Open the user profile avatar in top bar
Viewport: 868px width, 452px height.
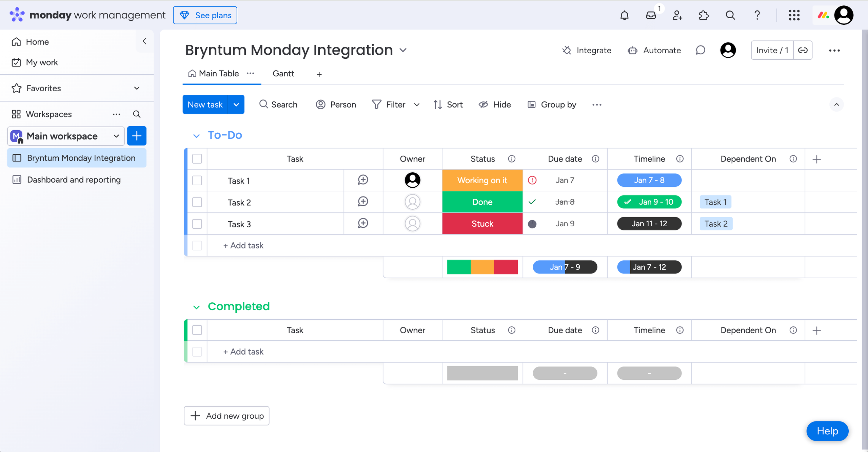tap(844, 15)
